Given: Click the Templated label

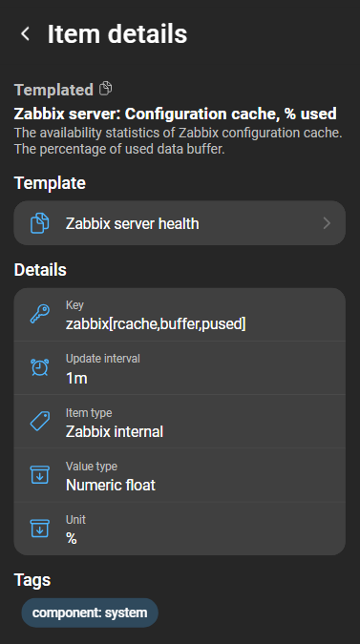Looking at the screenshot, I should 53,90.
